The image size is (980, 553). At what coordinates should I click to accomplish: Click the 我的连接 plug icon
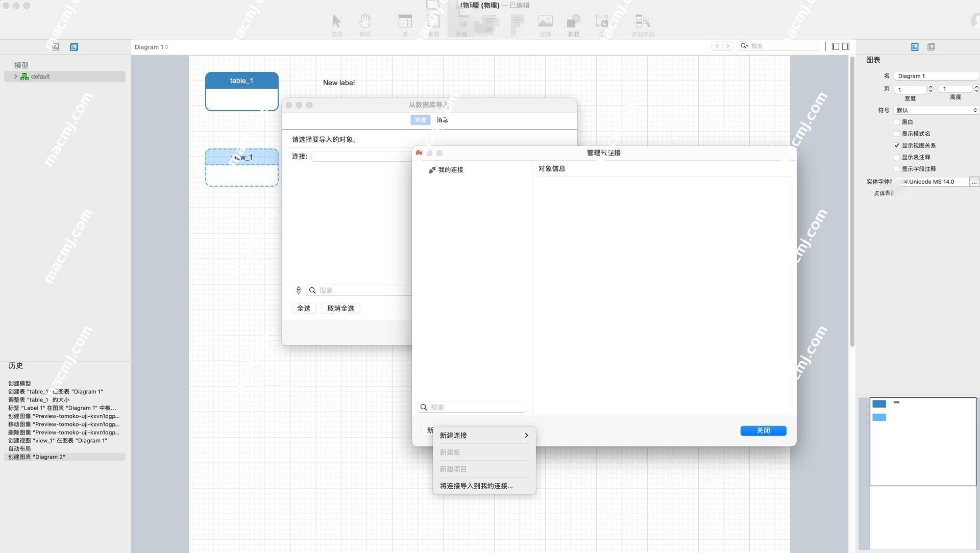[x=432, y=170]
